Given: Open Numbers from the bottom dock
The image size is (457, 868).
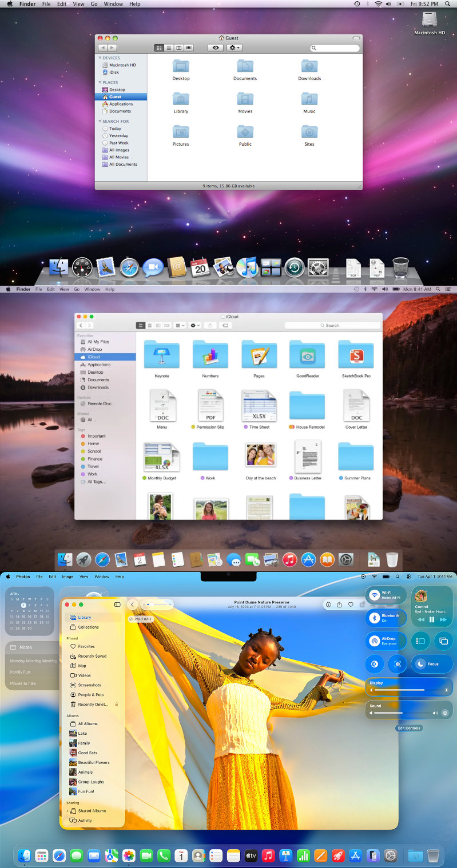Looking at the screenshot, I should point(303,855).
